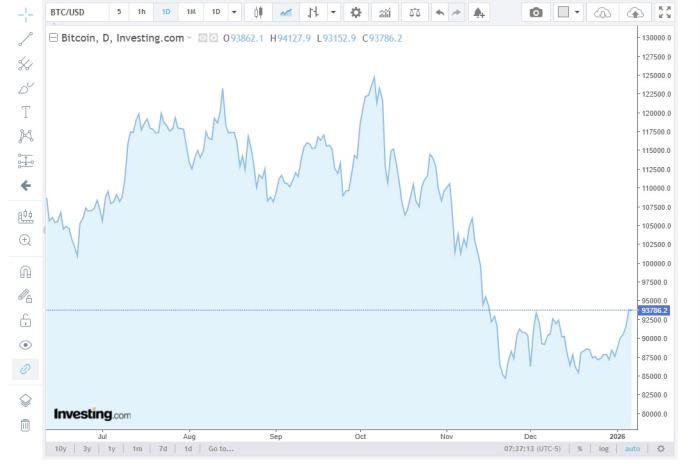This screenshot has width=700, height=464.
Task: Toggle hide all drawings eye icon
Action: [x=26, y=345]
